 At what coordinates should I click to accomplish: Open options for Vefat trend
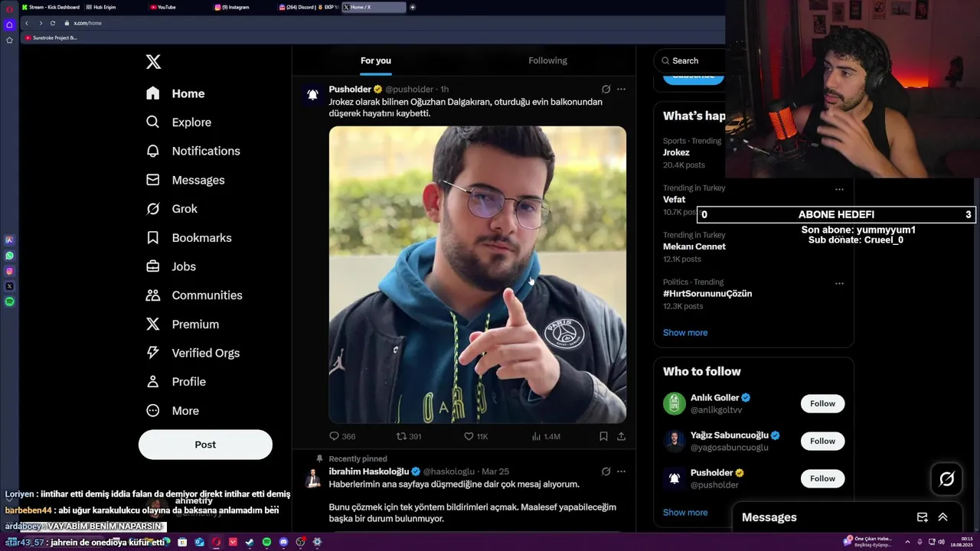(839, 189)
